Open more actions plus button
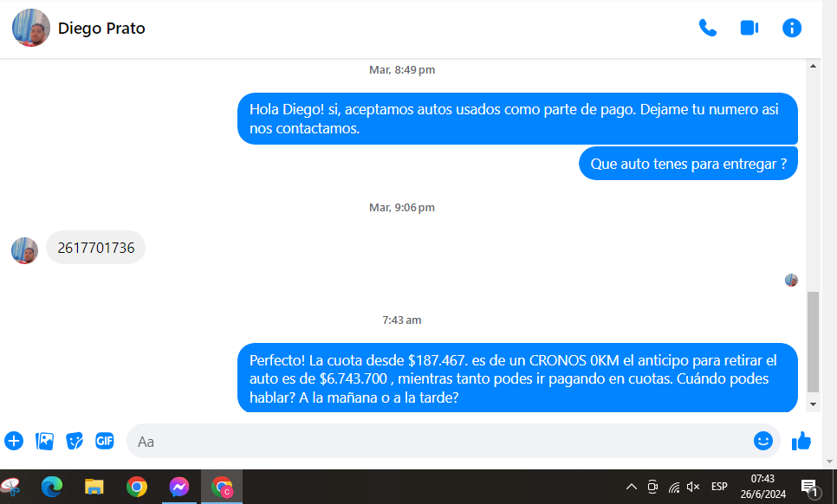 pyautogui.click(x=14, y=441)
